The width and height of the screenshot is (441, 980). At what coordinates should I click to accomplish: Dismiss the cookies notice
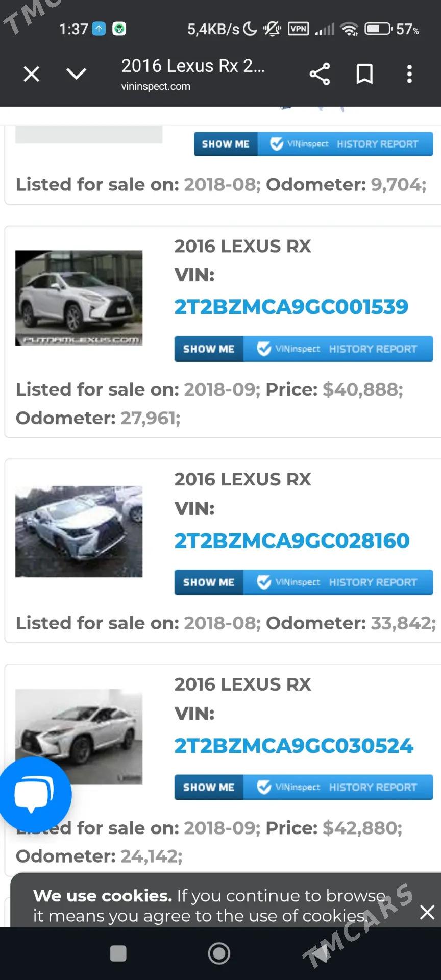click(427, 912)
